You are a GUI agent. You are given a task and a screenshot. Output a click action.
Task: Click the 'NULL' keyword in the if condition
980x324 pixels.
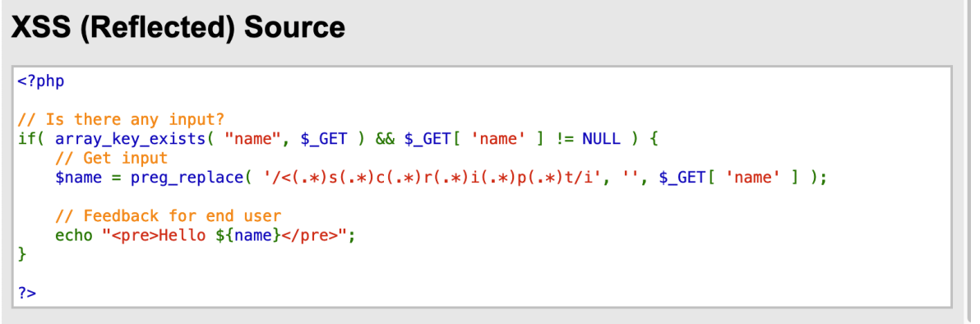click(x=601, y=139)
